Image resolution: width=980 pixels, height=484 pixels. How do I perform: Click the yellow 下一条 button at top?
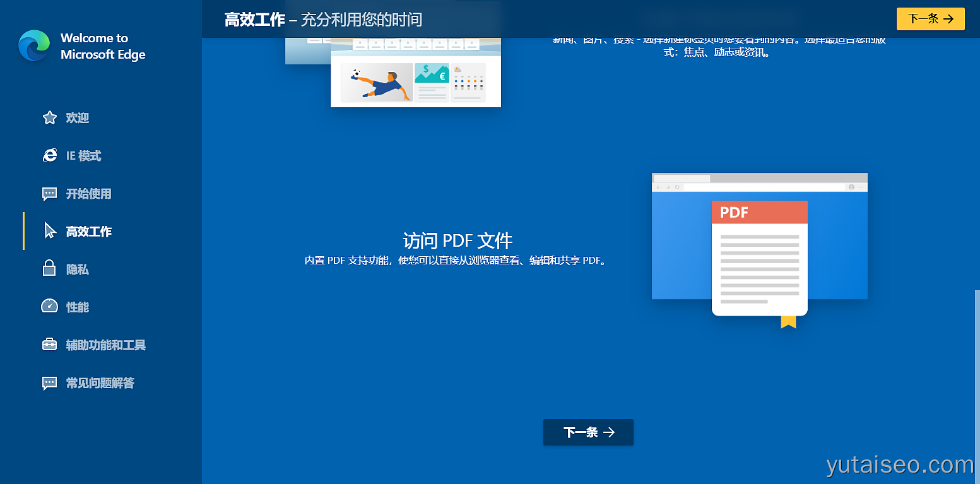(x=931, y=19)
